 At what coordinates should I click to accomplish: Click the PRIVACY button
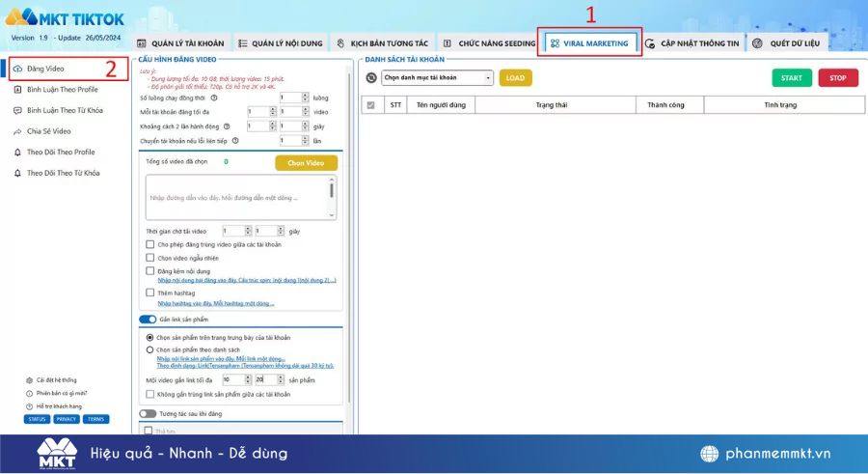[x=67, y=419]
